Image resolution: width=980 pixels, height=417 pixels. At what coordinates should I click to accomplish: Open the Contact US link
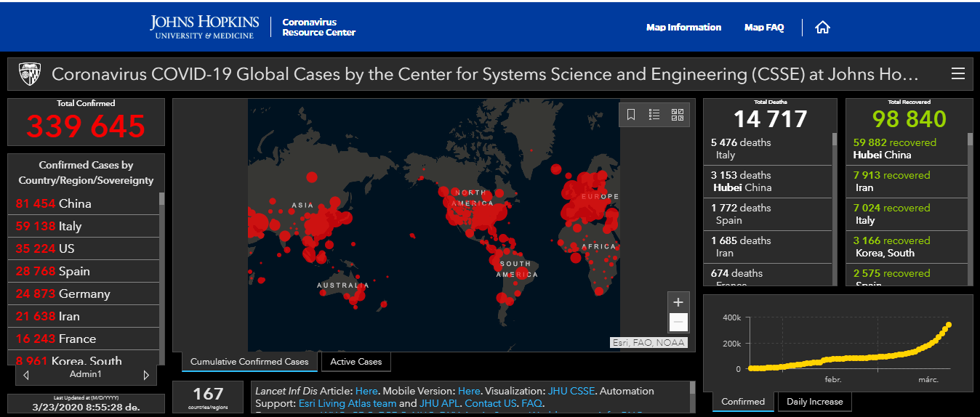pos(491,403)
